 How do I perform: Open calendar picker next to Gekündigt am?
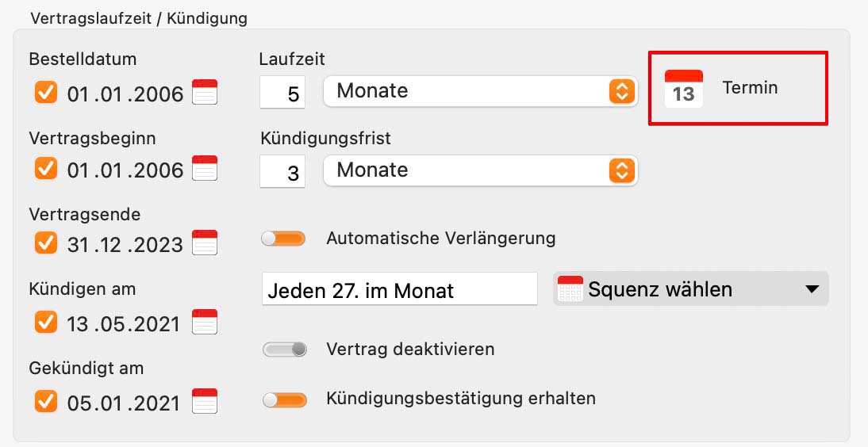click(205, 401)
